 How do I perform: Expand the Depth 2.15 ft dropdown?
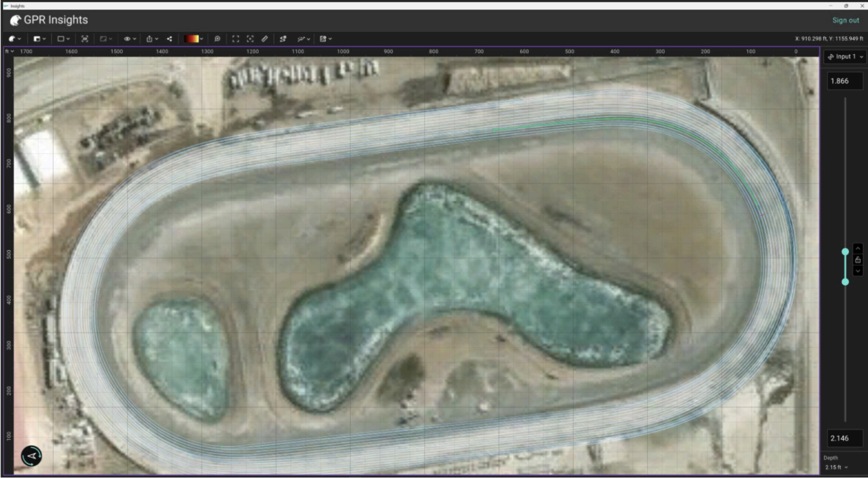(x=836, y=467)
